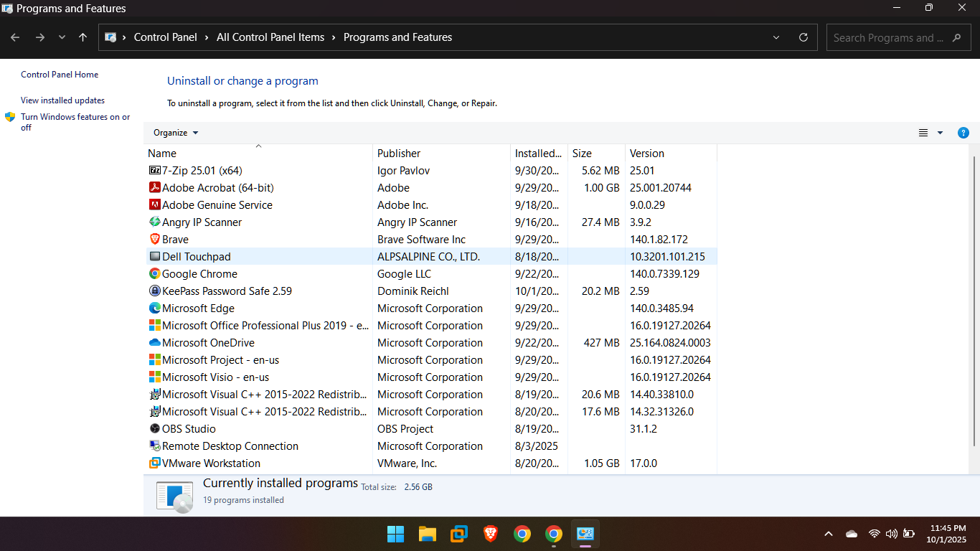Open recent locations chevron near back button
The height and width of the screenshot is (551, 980).
pos(62,37)
